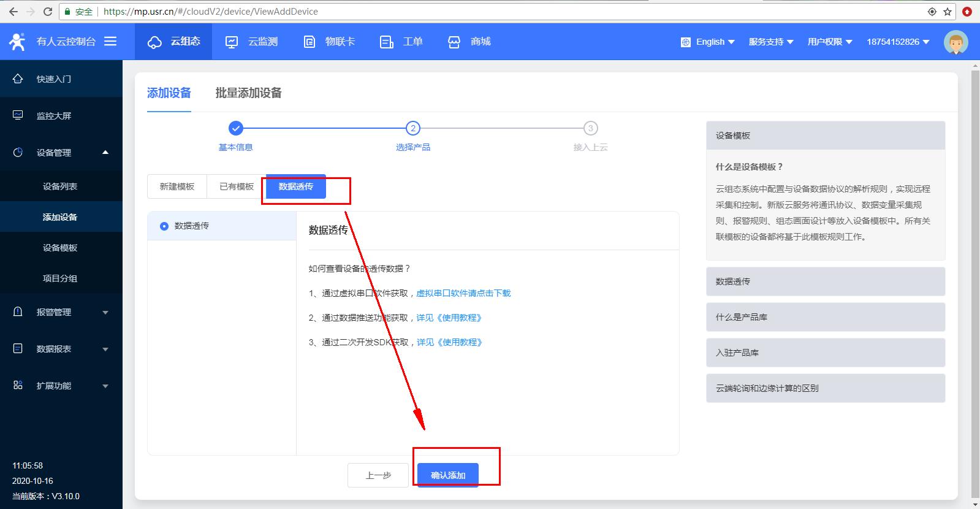Expand the 什么是产品库 help panel

point(825,317)
